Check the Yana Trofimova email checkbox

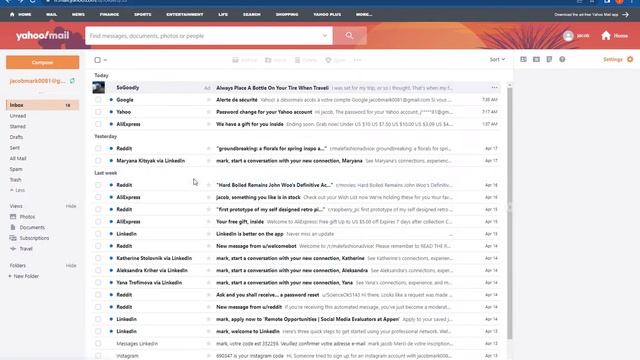coord(98,282)
